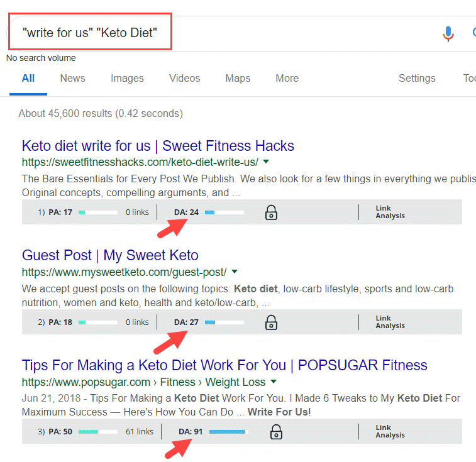Open 'Guest Post | My Sweet Keto' link
Viewport: 476px width, 462px height.
click(x=110, y=255)
